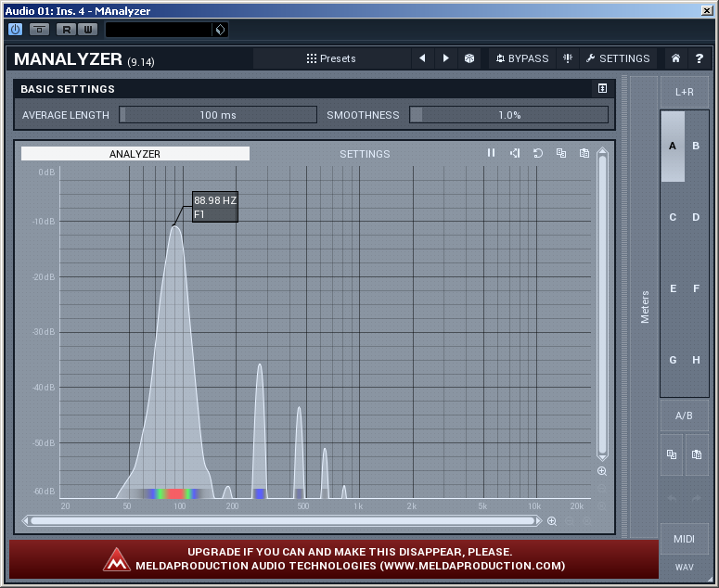Image resolution: width=719 pixels, height=588 pixels.
Task: Click the L+R channel button
Action: (x=684, y=92)
